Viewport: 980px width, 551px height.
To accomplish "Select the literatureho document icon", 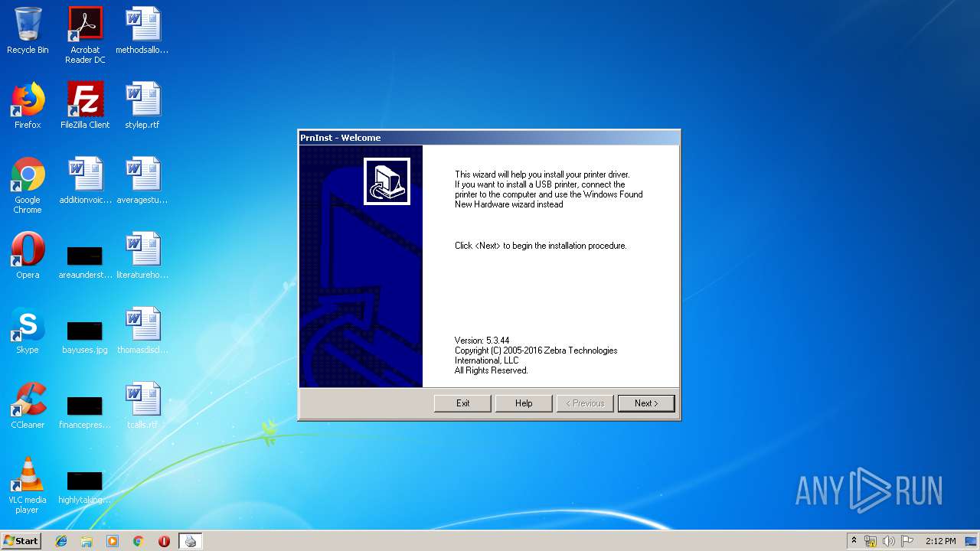I will pos(142,256).
